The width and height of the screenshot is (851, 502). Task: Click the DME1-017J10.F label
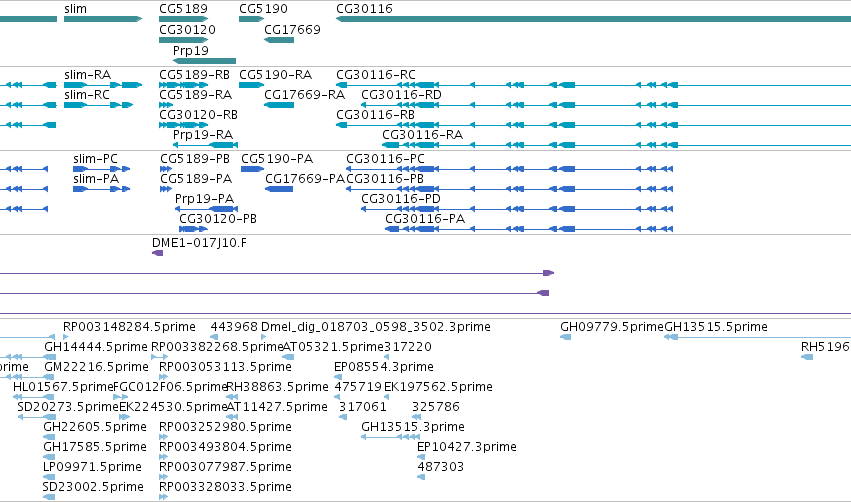[x=199, y=243]
